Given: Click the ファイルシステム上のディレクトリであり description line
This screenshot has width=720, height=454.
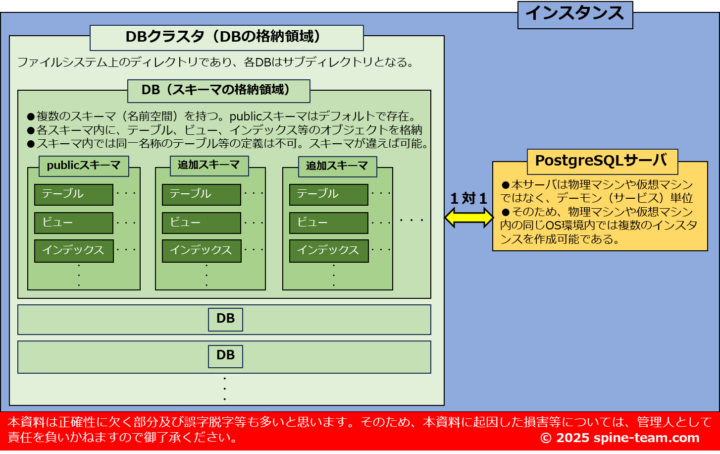Looking at the screenshot, I should (215, 62).
